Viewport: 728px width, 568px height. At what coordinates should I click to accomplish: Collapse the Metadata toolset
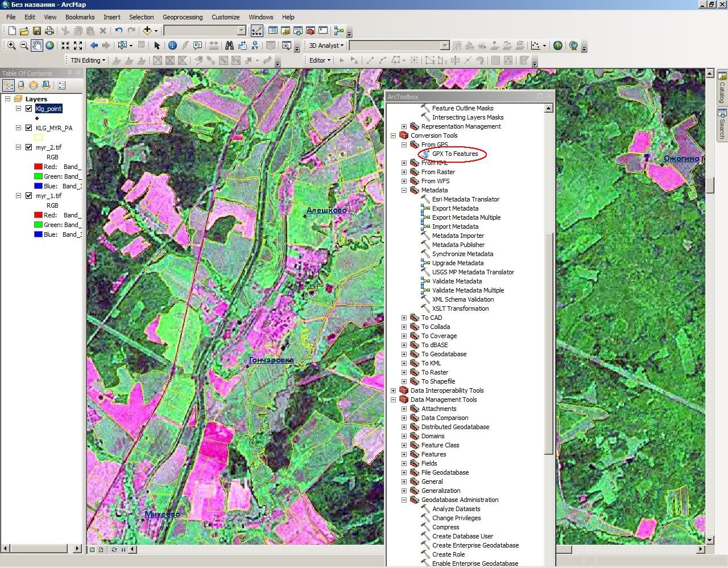(x=404, y=190)
